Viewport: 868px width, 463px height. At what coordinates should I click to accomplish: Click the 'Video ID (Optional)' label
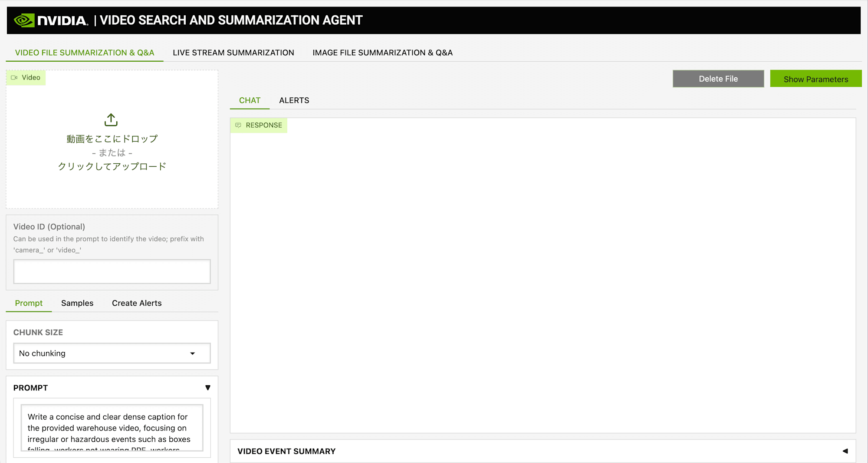click(49, 227)
